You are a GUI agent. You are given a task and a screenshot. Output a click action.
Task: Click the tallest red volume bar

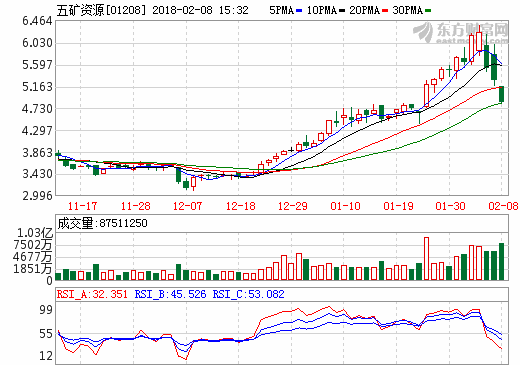coord(426,259)
